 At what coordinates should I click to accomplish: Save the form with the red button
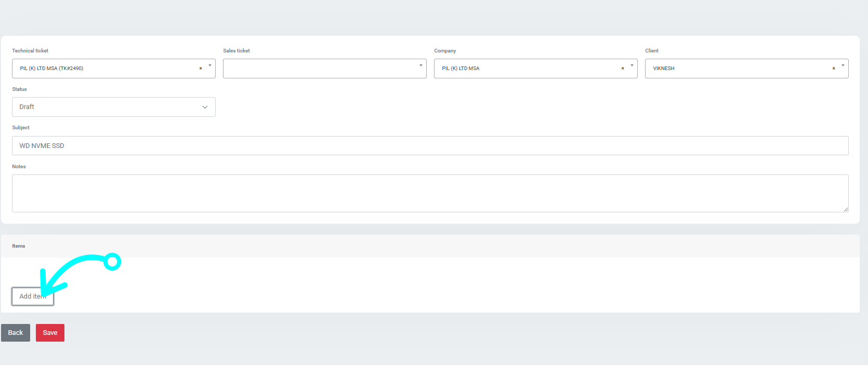[x=50, y=333]
